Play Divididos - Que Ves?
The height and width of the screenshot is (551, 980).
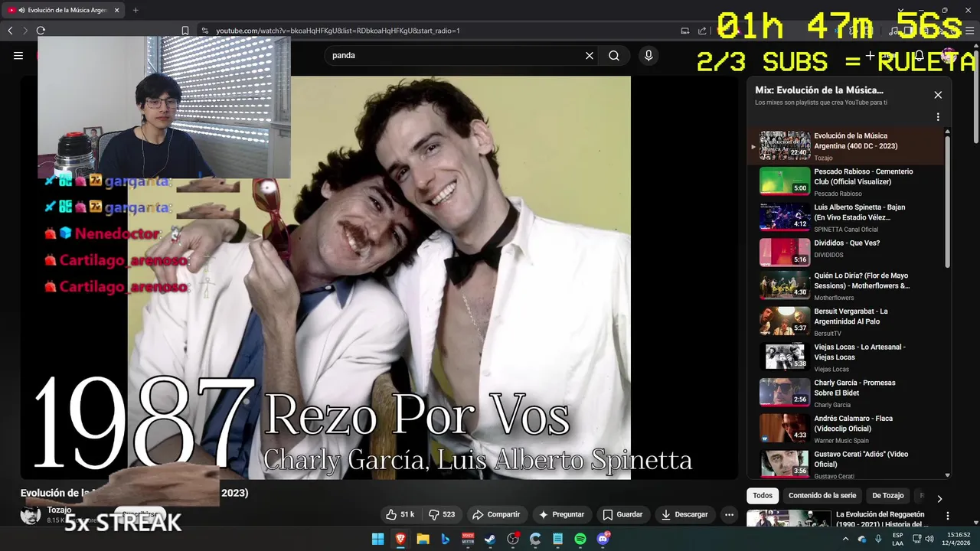click(x=846, y=253)
